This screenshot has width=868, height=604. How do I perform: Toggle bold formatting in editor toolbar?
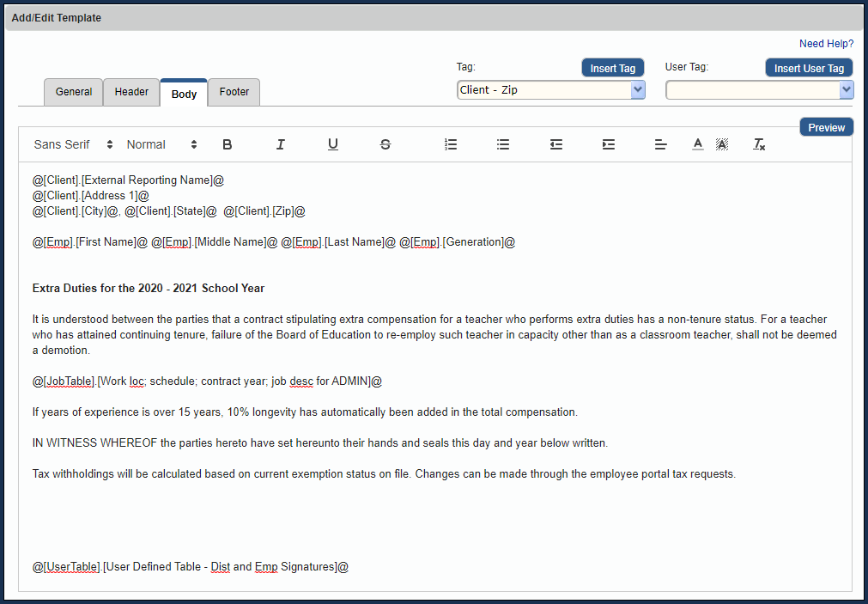pos(228,144)
